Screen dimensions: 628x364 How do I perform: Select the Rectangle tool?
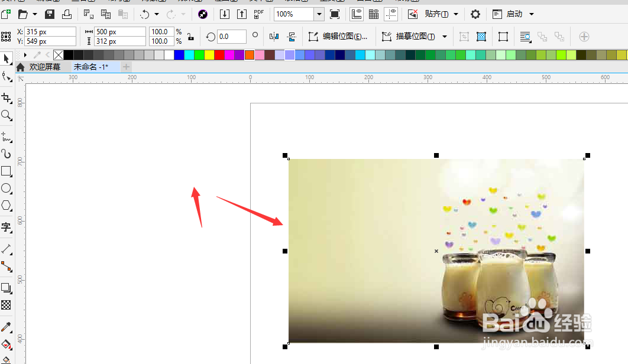(x=7, y=171)
